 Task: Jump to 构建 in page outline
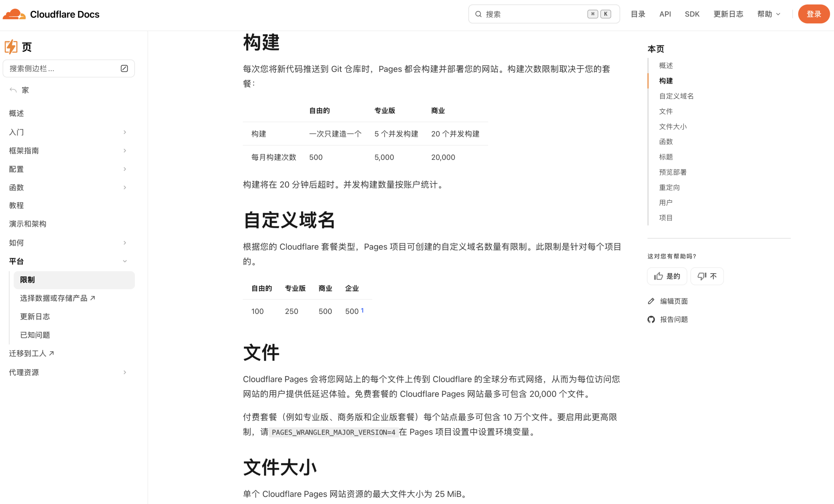(666, 81)
